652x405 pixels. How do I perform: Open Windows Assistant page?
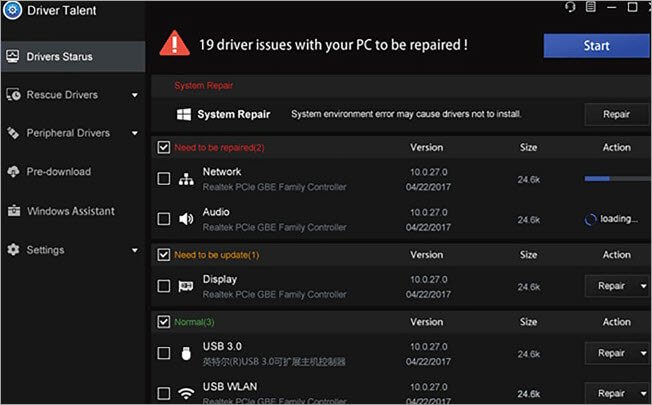(x=73, y=211)
